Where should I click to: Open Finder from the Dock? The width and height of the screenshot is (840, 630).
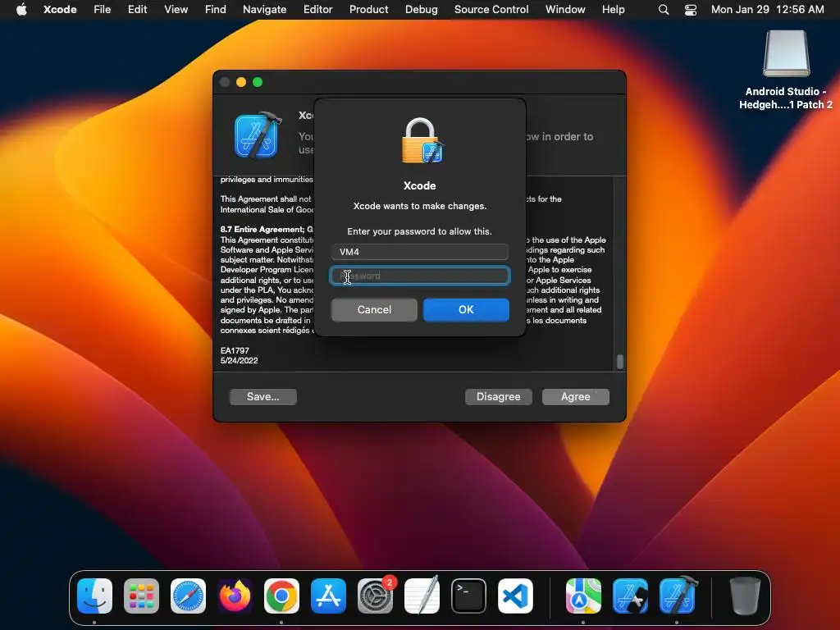(x=95, y=596)
